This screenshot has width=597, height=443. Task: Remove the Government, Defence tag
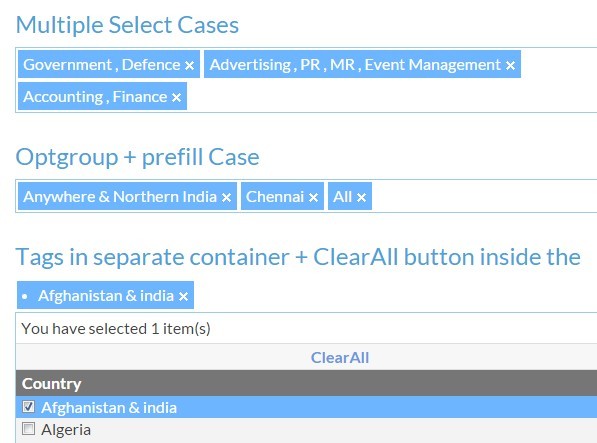pos(189,66)
